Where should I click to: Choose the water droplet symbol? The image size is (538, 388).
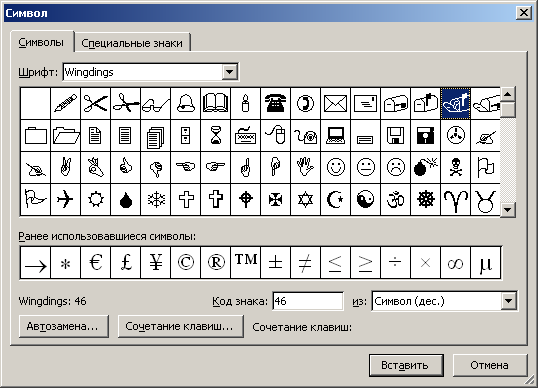coord(126,199)
